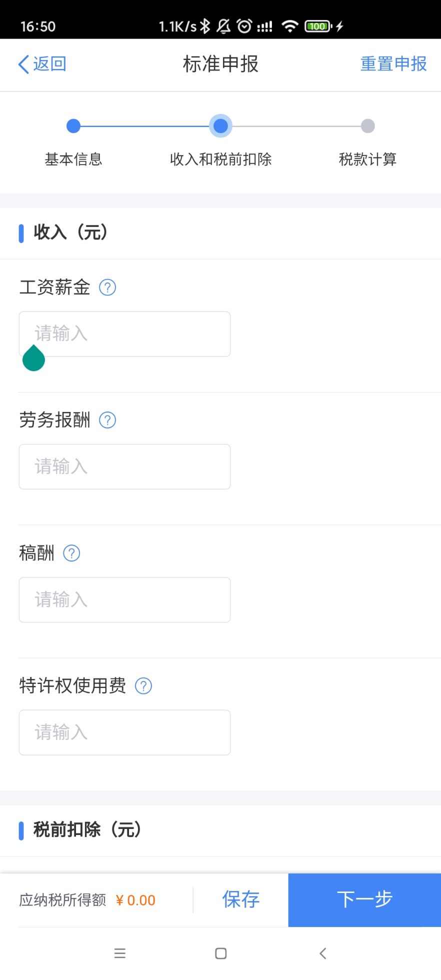This screenshot has width=441, height=980.
Task: Proceed with the 下一步 button
Action: 364,899
